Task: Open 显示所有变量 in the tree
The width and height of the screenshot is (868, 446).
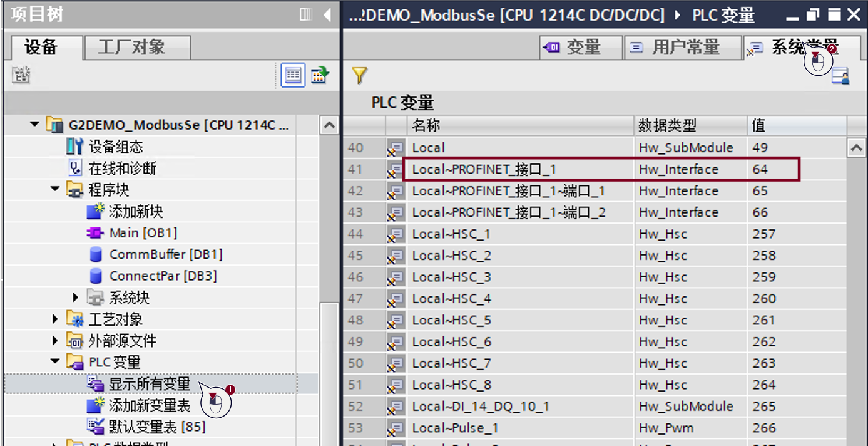Action: pos(149,384)
